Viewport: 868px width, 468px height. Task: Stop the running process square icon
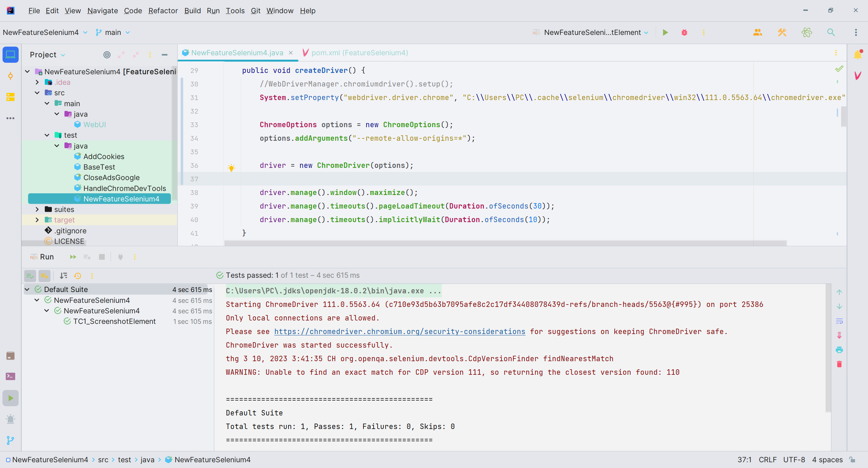point(102,257)
